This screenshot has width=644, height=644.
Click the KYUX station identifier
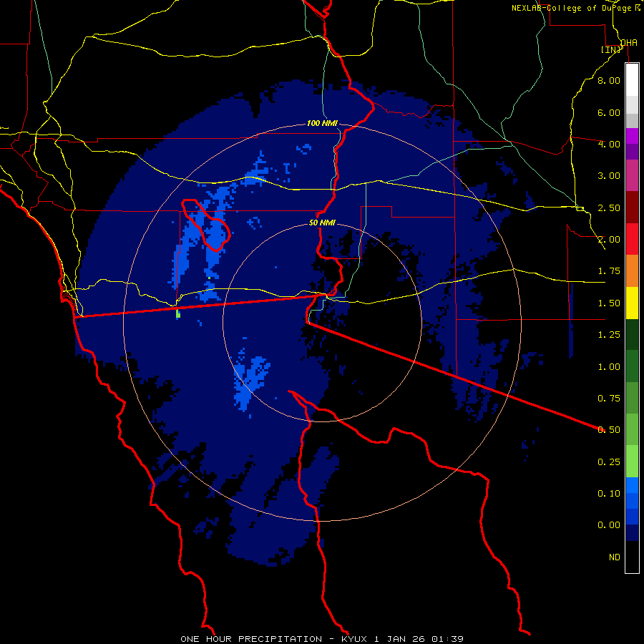[354, 639]
